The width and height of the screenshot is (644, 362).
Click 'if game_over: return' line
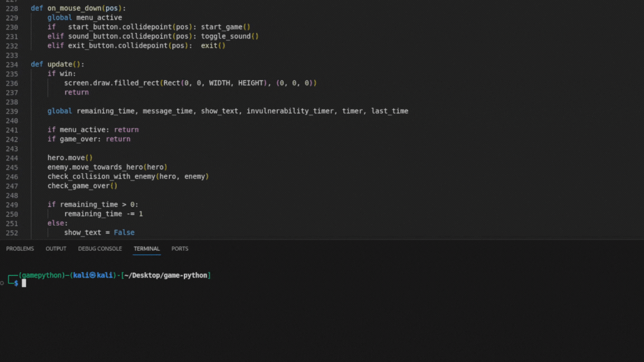point(89,139)
